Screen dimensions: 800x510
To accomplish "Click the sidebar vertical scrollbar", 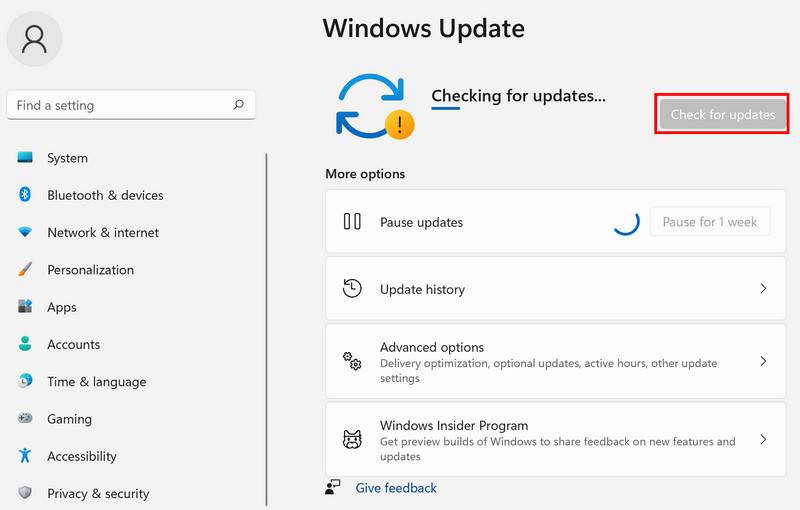I will point(266,329).
